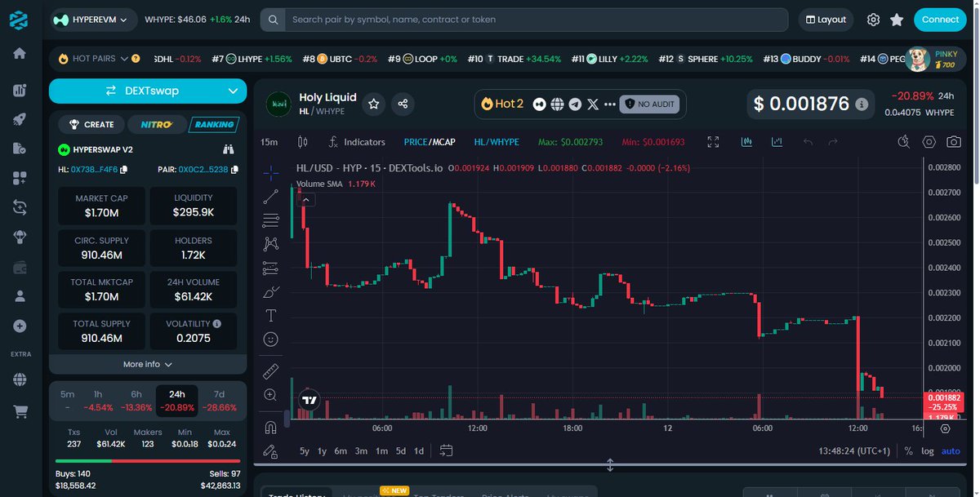Open the RANKING button

point(213,125)
